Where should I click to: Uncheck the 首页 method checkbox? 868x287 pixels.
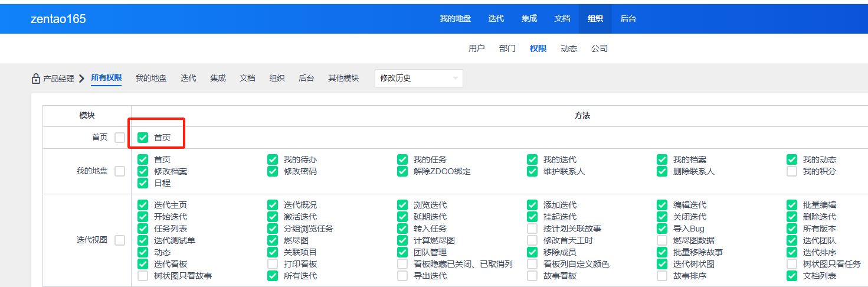tap(143, 138)
